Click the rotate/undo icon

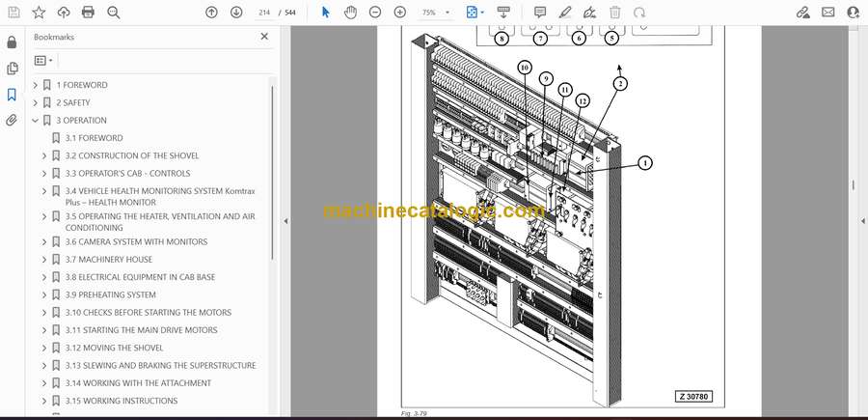pyautogui.click(x=639, y=13)
